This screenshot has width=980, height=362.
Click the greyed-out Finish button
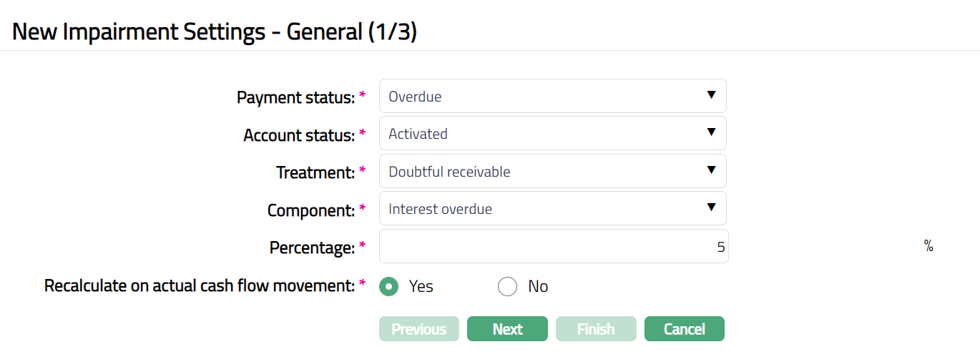(x=596, y=329)
